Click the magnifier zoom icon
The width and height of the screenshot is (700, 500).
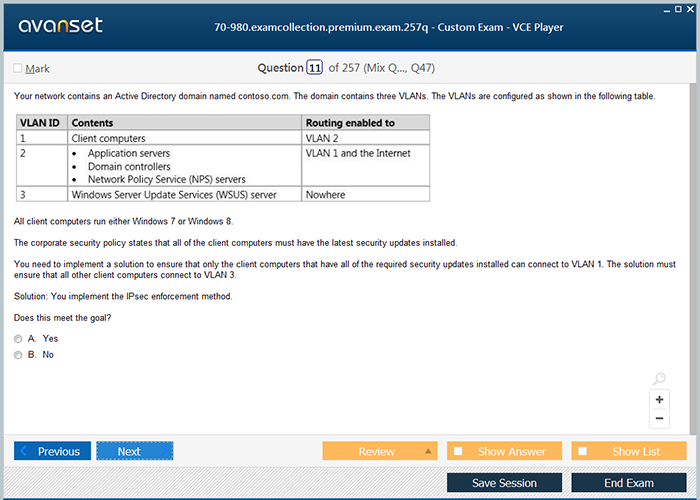659,379
